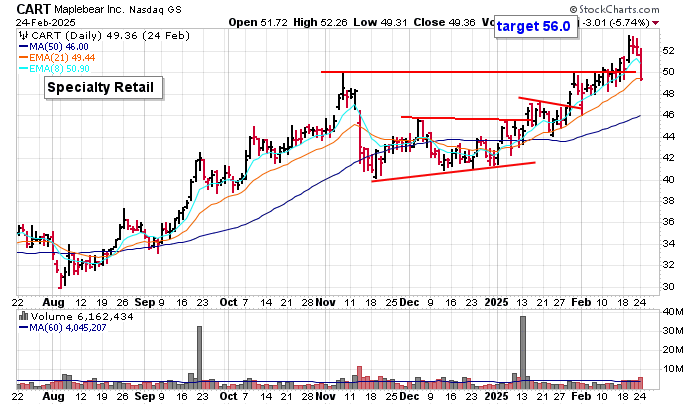Screen dimensions: 700x405
Task: Click the 36 price axis label
Action: tap(668, 222)
